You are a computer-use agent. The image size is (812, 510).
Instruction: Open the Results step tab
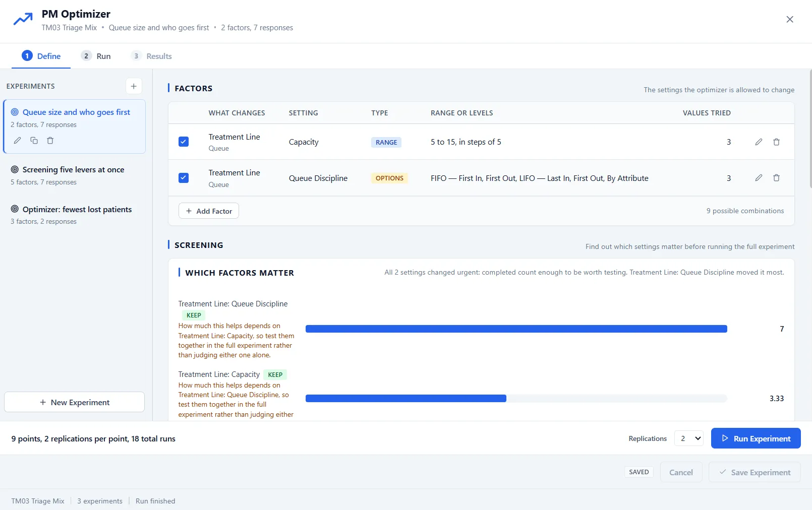click(x=151, y=56)
